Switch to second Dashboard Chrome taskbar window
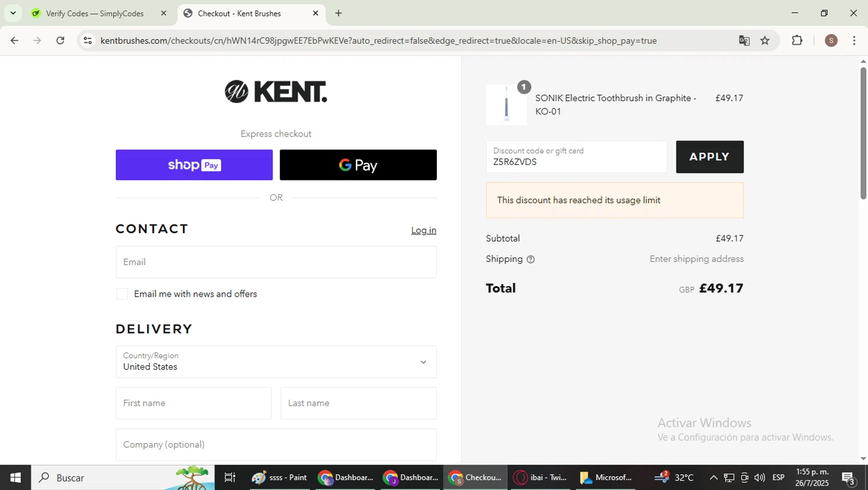Image resolution: width=868 pixels, height=490 pixels. click(x=411, y=477)
